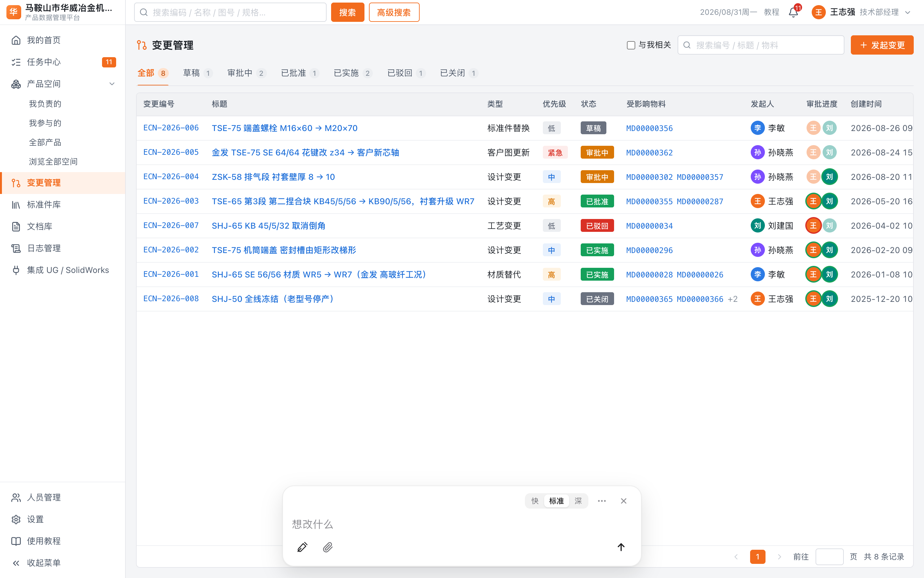
Task: Click the 发起变更 button
Action: (882, 45)
